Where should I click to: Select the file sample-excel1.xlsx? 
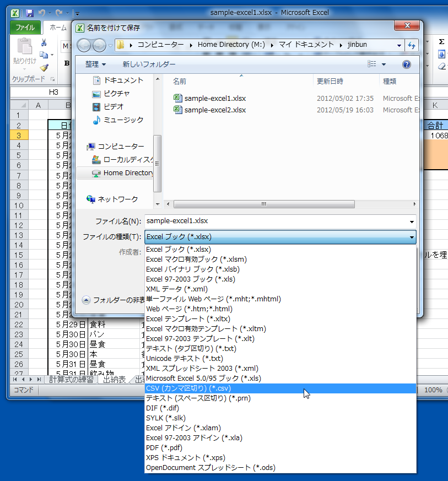pyautogui.click(x=209, y=99)
